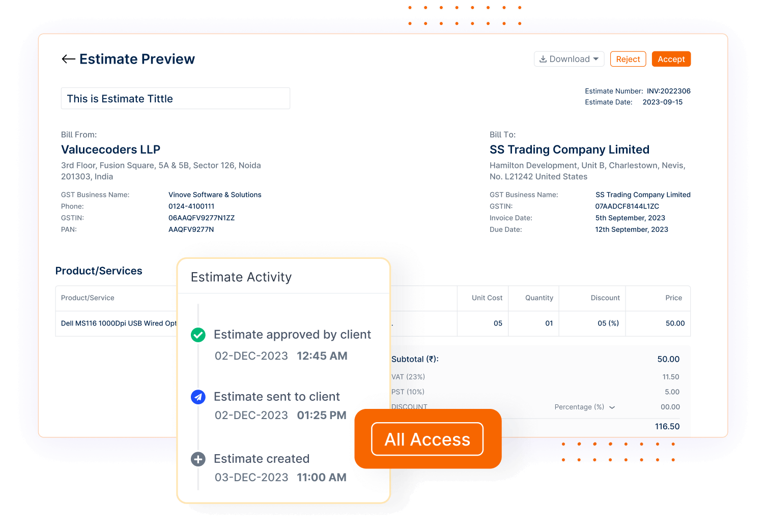Click the Reject button
The image size is (766, 532).
tap(628, 59)
